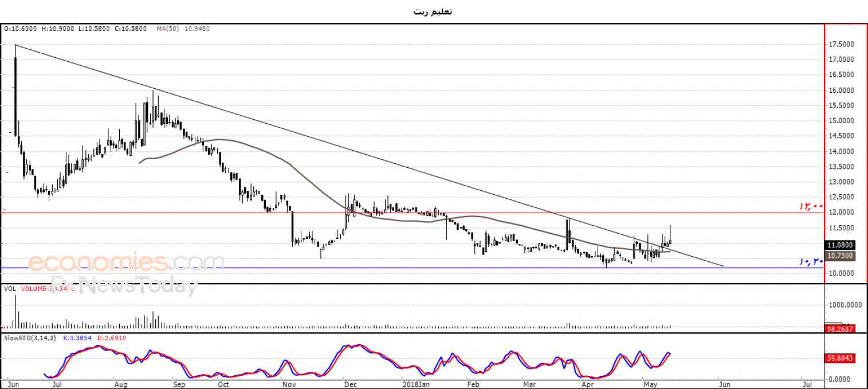Click the 17.0000 price axis label
The image size is (868, 389).
[x=843, y=60]
